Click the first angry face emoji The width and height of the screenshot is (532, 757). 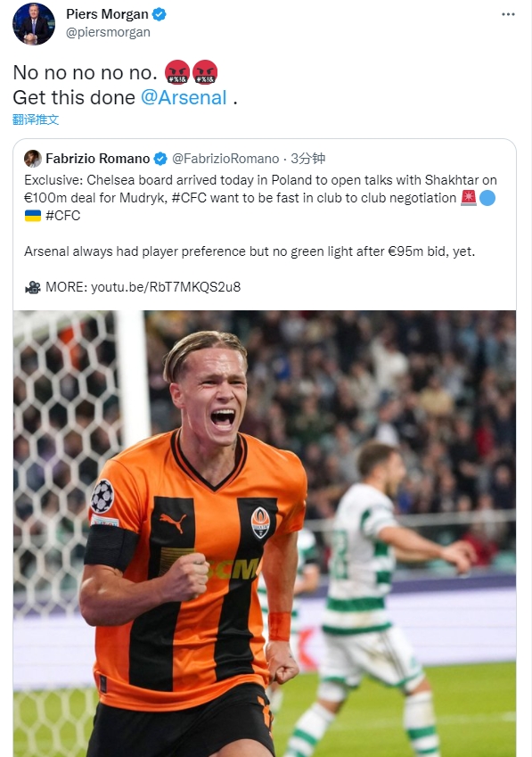tap(177, 72)
